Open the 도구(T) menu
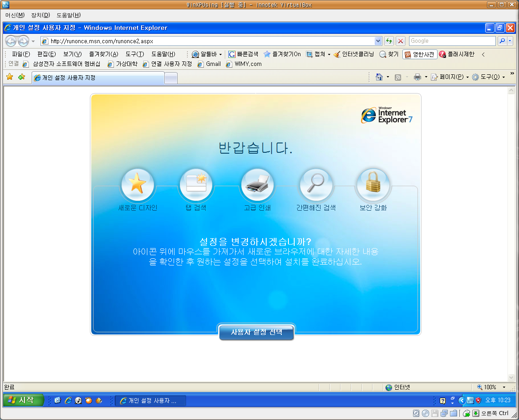The image size is (519, 420). (135, 54)
